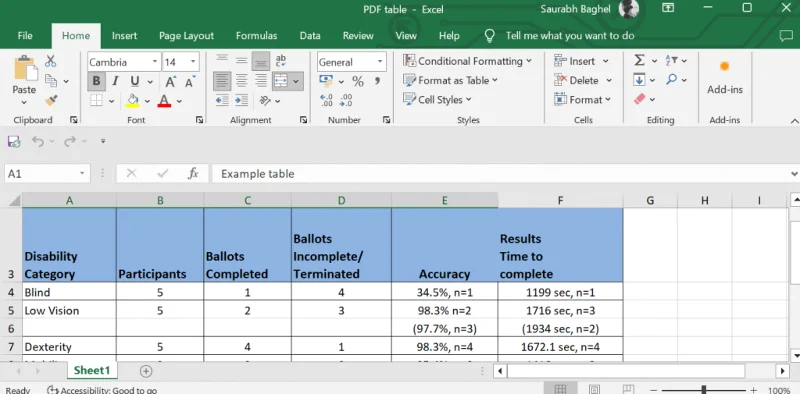The width and height of the screenshot is (800, 394).
Task: Select the Format Painter brush
Action: point(51,101)
